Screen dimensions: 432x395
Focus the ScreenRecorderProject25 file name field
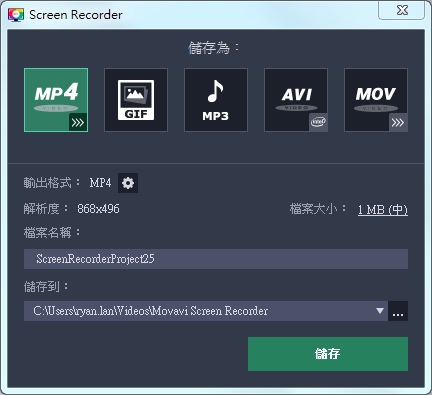coord(216,259)
